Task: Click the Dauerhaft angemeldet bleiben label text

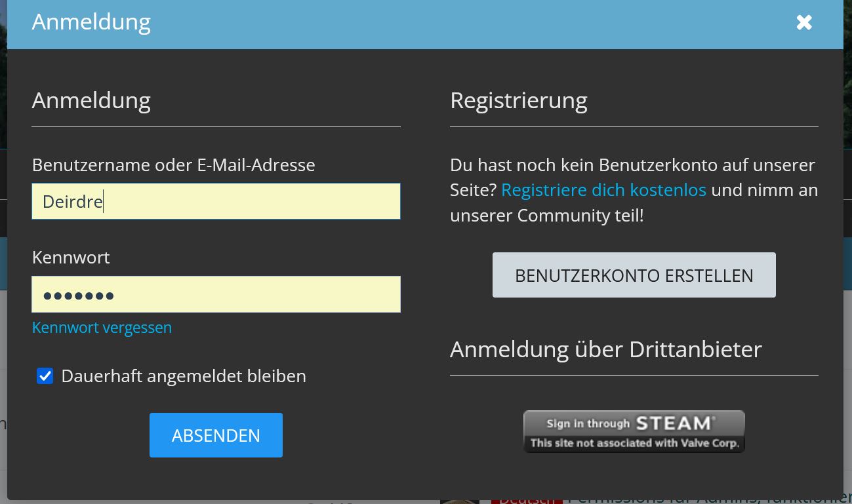Action: pyautogui.click(x=183, y=376)
